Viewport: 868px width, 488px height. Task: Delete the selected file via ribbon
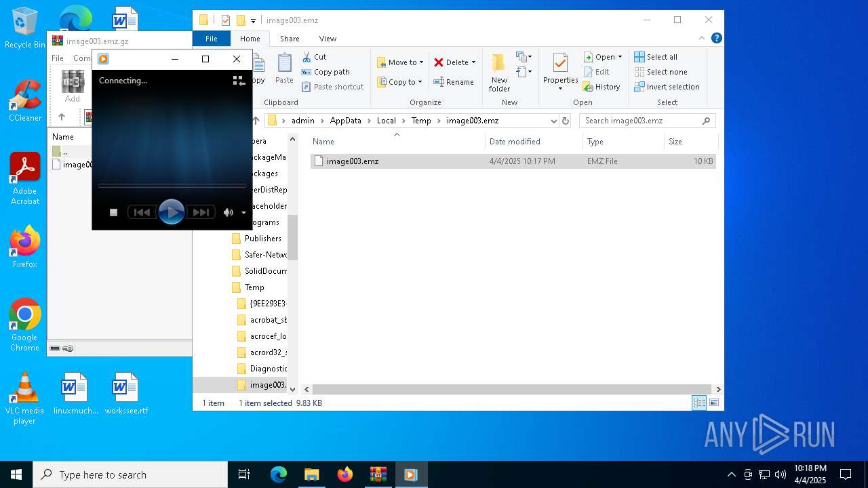tap(451, 62)
